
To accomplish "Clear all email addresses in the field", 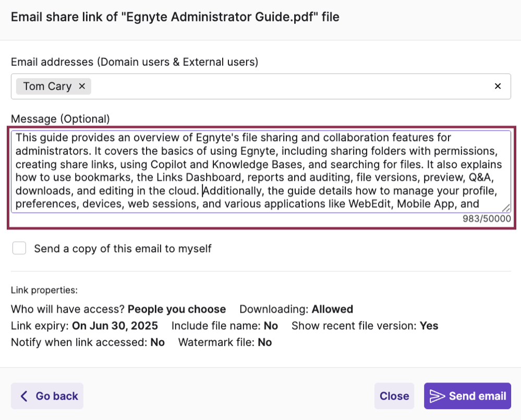I will click(498, 87).
